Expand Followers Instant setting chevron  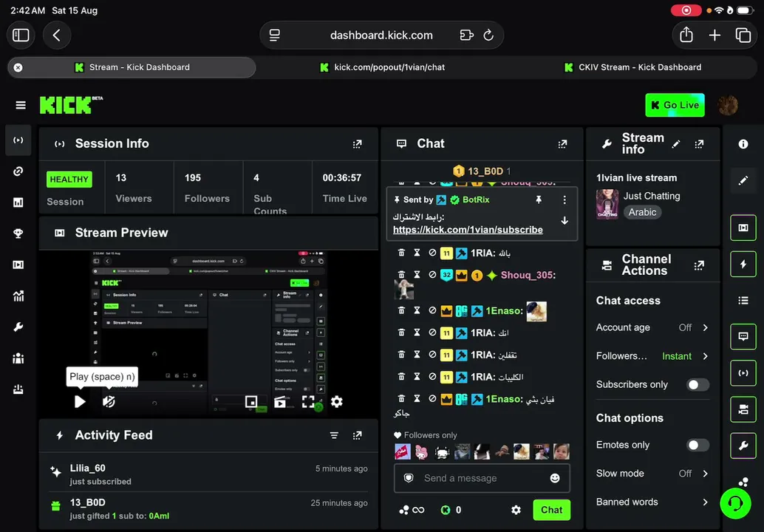coord(705,356)
